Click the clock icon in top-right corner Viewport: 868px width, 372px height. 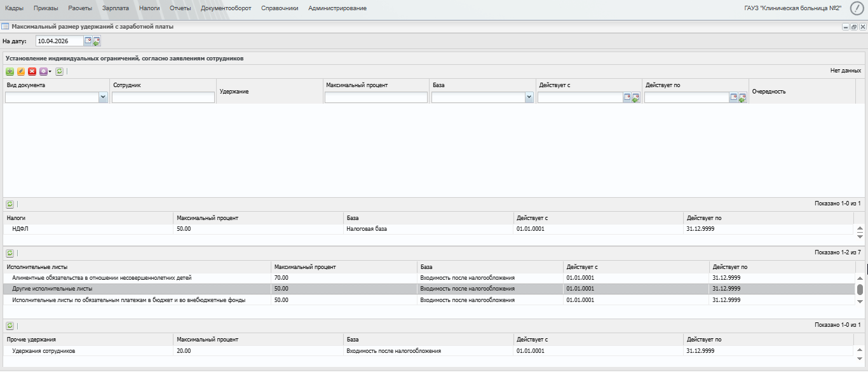[857, 8]
